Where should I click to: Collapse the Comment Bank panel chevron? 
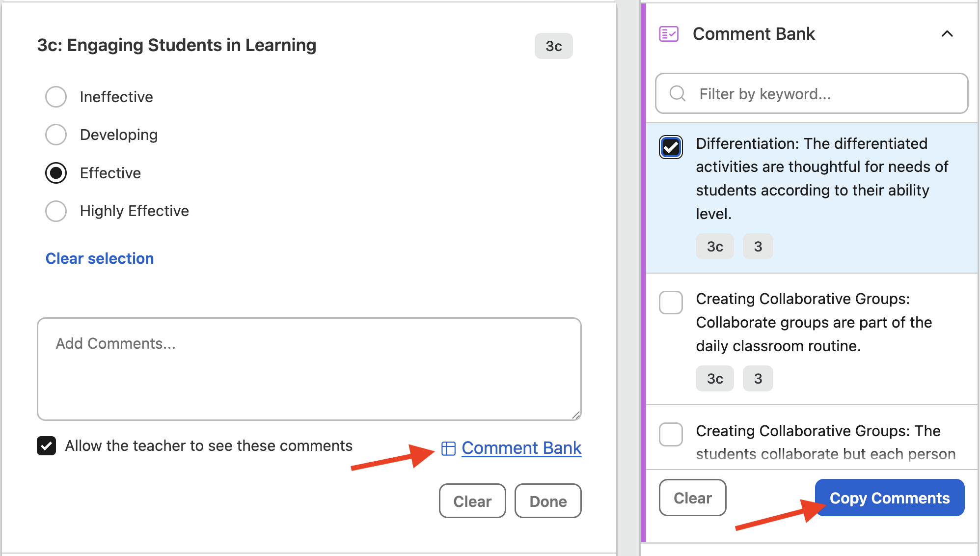(x=947, y=34)
